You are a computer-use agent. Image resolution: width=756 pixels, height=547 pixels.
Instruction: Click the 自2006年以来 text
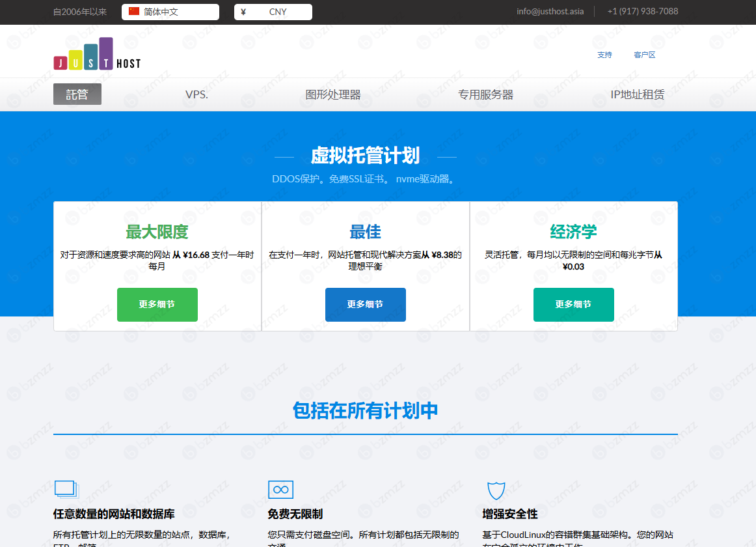click(x=80, y=12)
